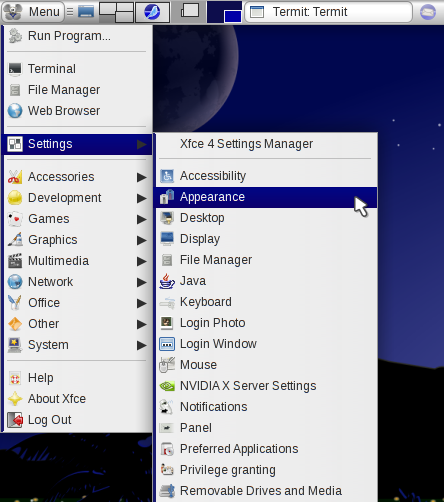Select the Java coffee cup icon
This screenshot has width=444, height=502.
click(167, 281)
